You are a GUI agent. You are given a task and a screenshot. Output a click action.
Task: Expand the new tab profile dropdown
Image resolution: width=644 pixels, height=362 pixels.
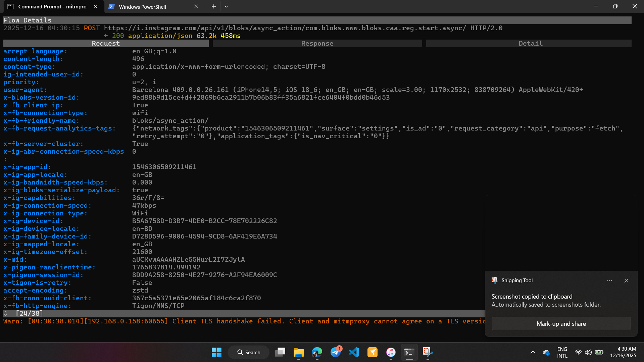click(x=226, y=7)
